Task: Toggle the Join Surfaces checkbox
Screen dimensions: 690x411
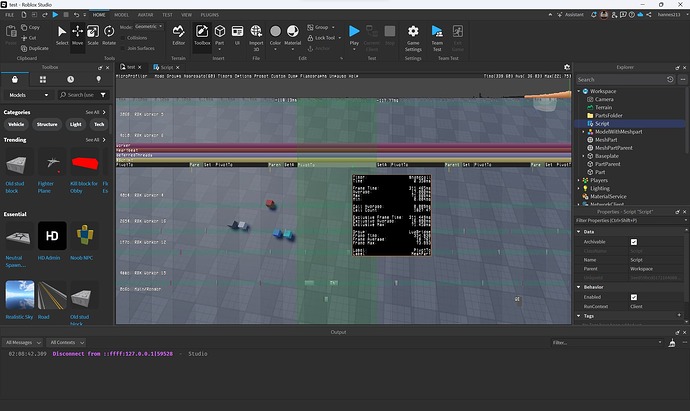Action: coord(123,48)
